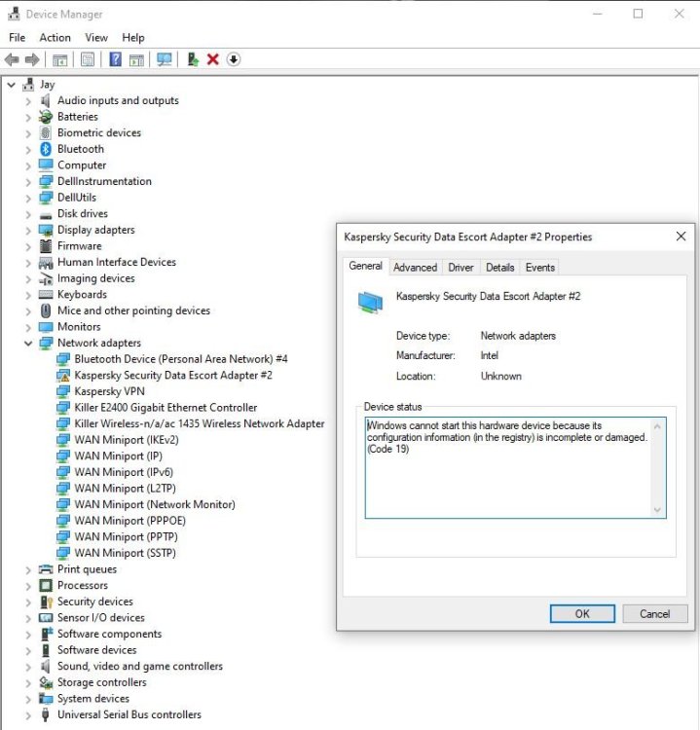Image resolution: width=700 pixels, height=730 pixels.
Task: Click OK in Properties dialog
Action: [x=582, y=613]
